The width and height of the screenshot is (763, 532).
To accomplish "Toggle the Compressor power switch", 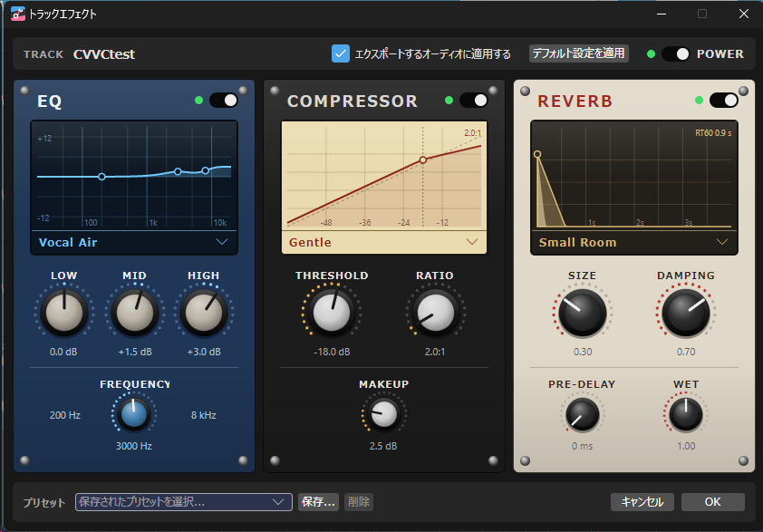I will (x=473, y=101).
